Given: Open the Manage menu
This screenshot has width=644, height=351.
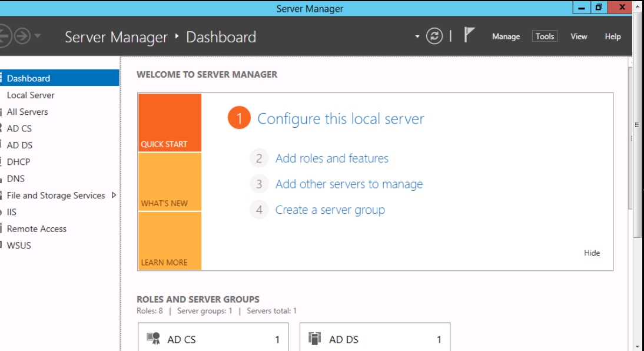Looking at the screenshot, I should [506, 36].
